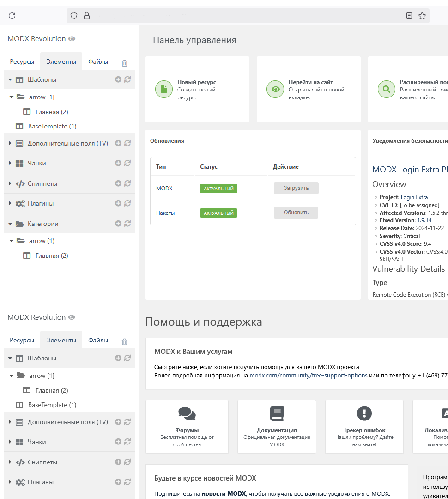The width and height of the screenshot is (448, 499).
Task: Collapse arrow [1] folder under upper Шаблоны
Action: pos(12,97)
